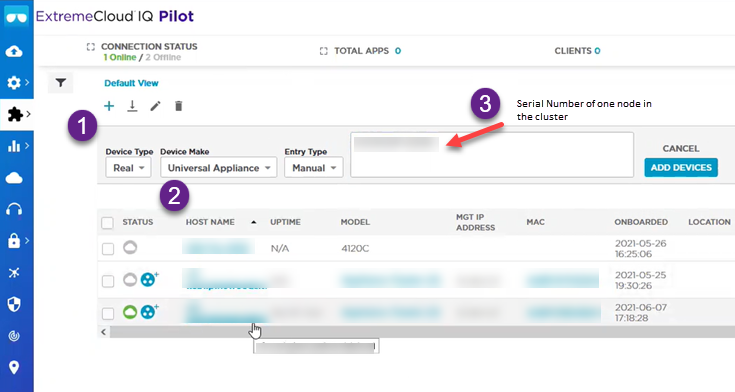Check the box for the 2021-05-25 row

pos(108,281)
